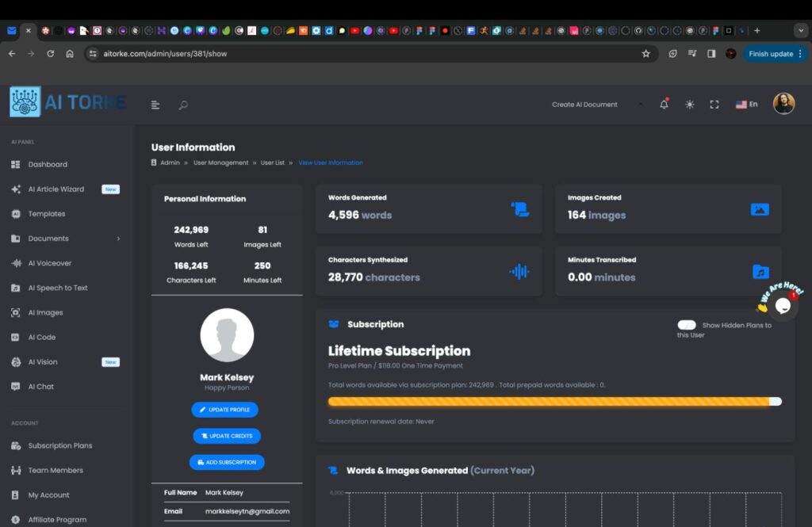Viewport: 812px width, 527px height.
Task: Select AI Images from sidebar
Action: point(45,312)
